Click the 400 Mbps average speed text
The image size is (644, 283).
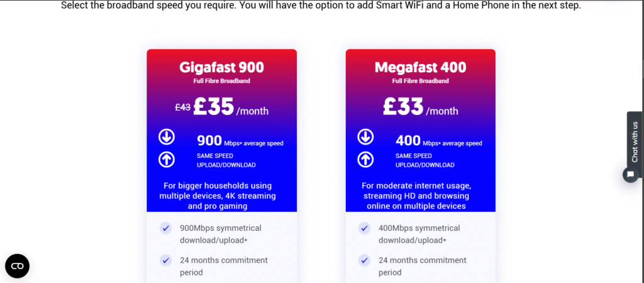(438, 141)
